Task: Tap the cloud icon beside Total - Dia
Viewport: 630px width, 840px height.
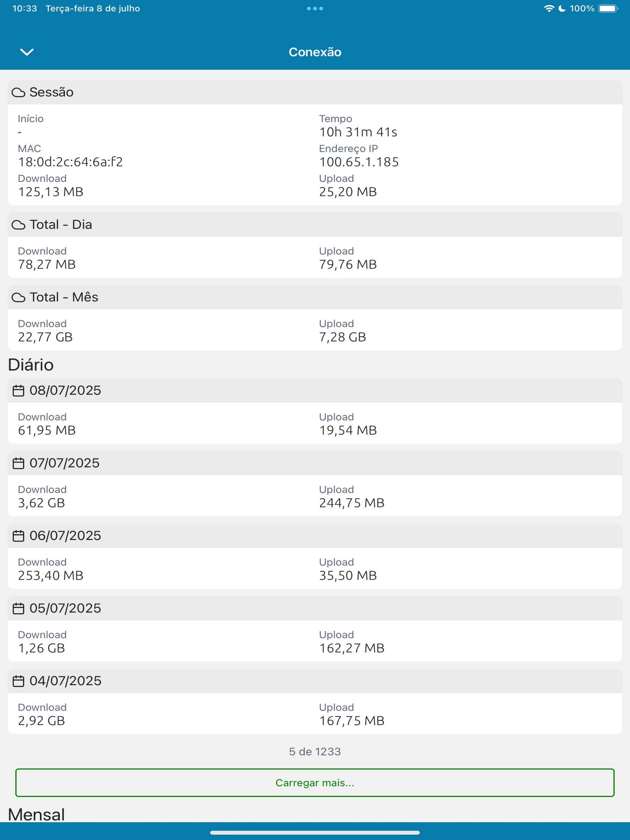Action: coord(18,225)
